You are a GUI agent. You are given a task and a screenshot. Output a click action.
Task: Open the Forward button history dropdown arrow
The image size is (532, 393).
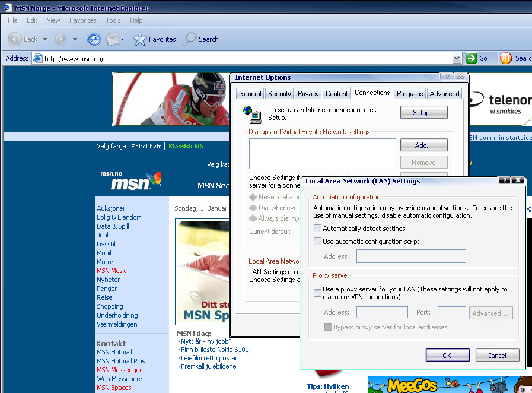point(75,39)
